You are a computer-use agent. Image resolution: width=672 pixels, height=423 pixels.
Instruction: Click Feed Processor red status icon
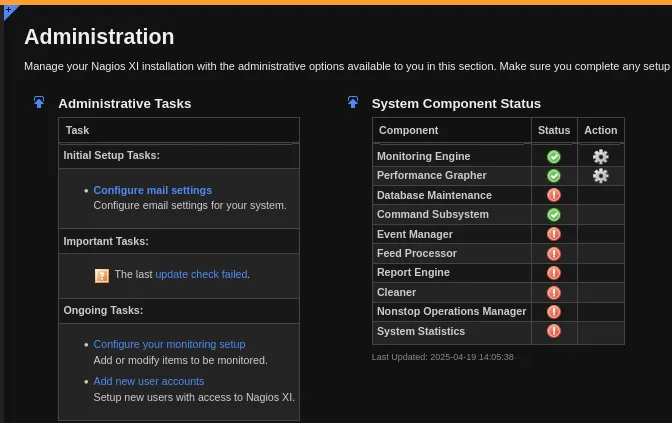[x=554, y=254]
